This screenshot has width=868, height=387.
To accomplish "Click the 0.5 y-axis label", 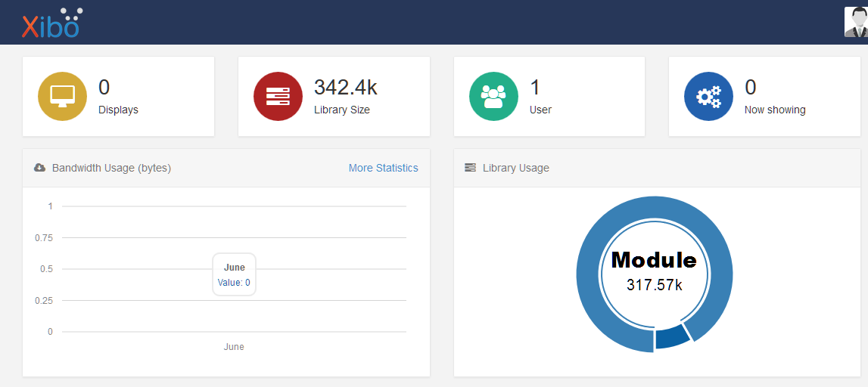I will pos(46,269).
